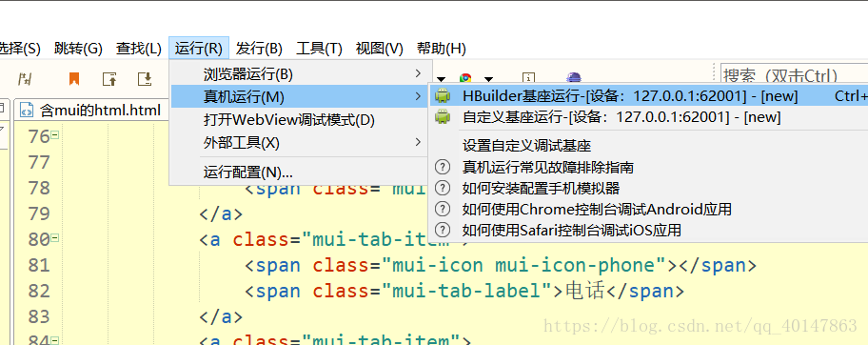The width and height of the screenshot is (868, 345).
Task: Open the 帮助(H) menu
Action: pyautogui.click(x=442, y=49)
